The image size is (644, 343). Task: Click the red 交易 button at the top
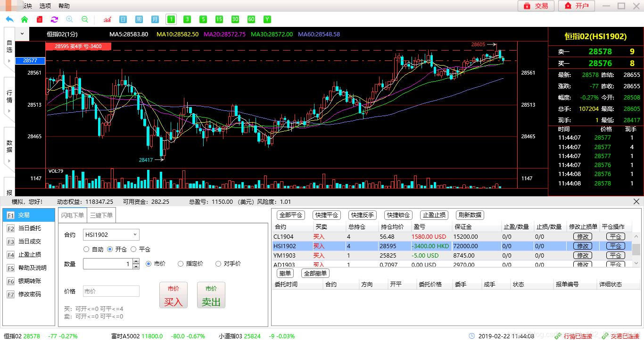tap(537, 6)
